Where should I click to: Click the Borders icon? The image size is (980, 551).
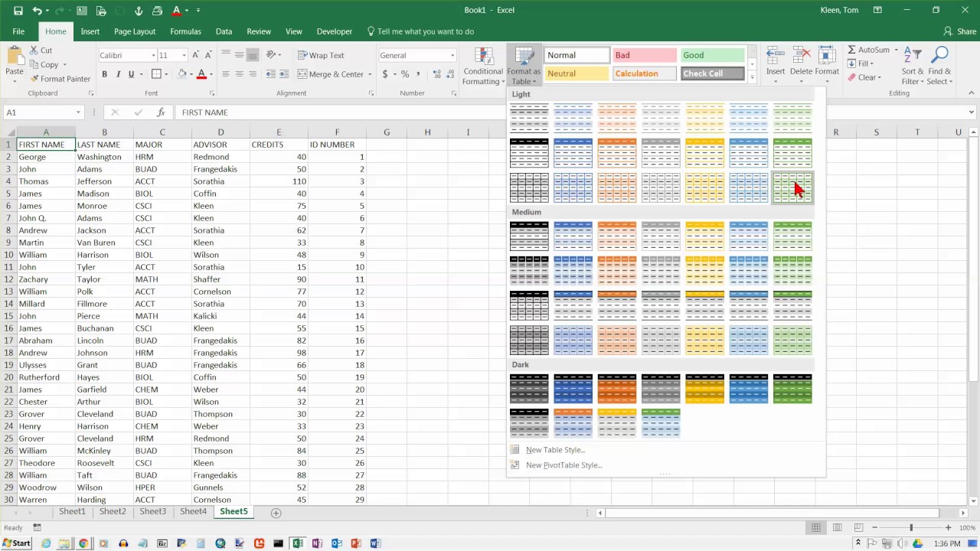[156, 74]
